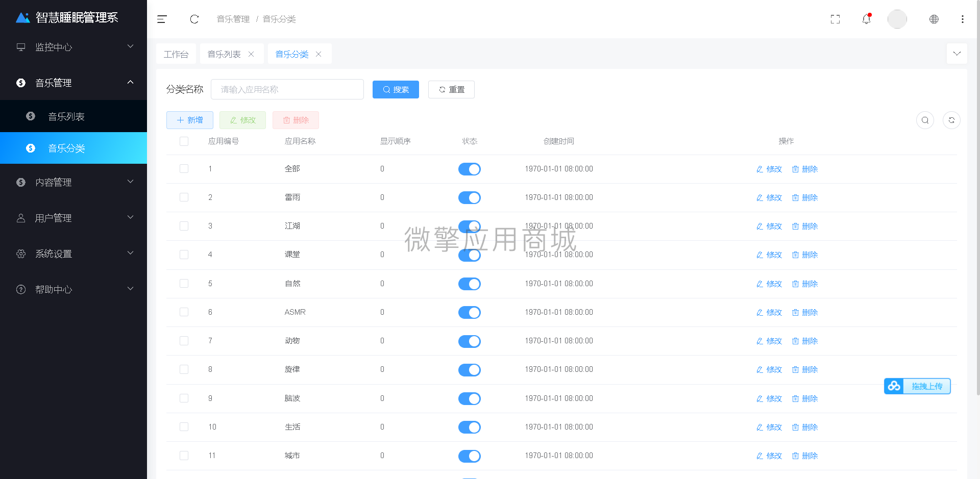Image resolution: width=980 pixels, height=479 pixels.
Task: Toggle the status switch for 雷雨
Action: (470, 198)
